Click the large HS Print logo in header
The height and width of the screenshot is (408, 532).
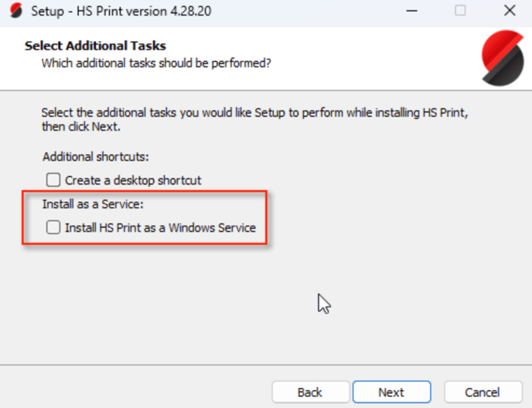(503, 58)
